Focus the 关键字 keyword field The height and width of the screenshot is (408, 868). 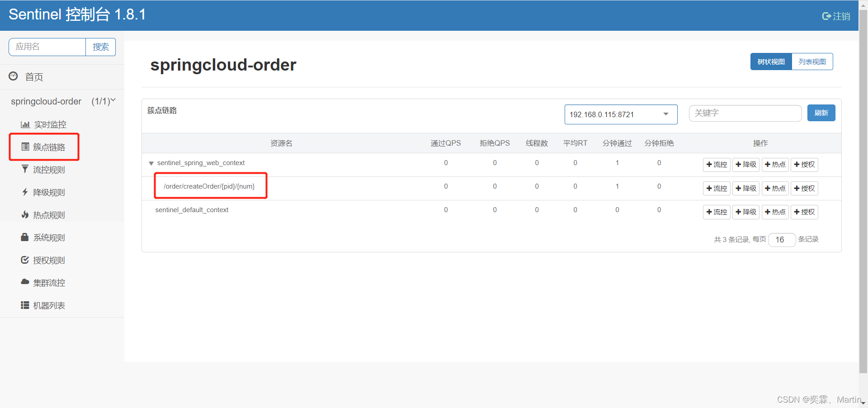click(x=745, y=113)
